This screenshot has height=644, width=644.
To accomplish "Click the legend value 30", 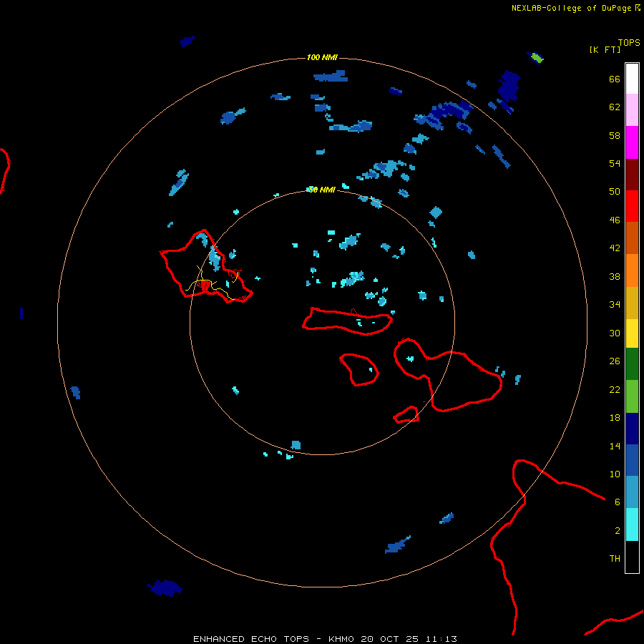I will [615, 333].
